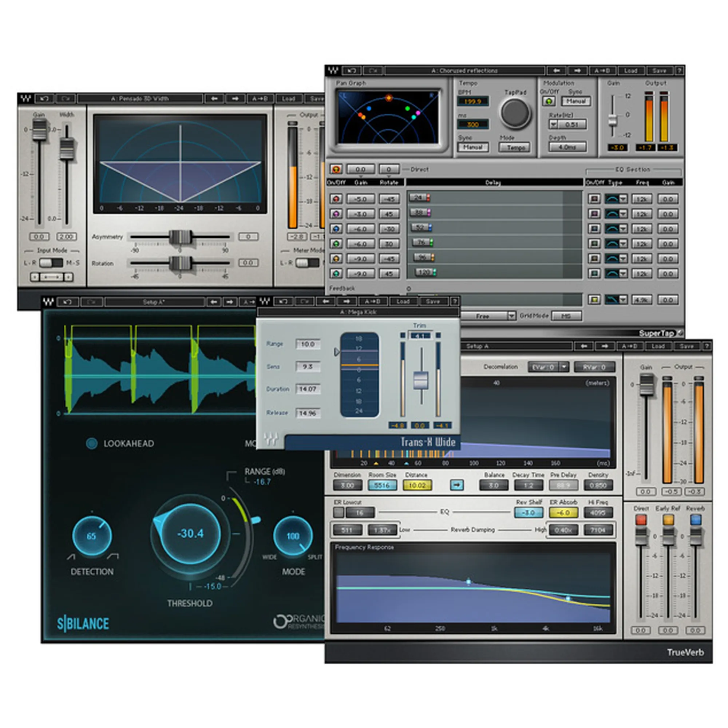Toggle SuperTap Modulation On/Off button
Screen dimensions: 728x728
point(549,101)
